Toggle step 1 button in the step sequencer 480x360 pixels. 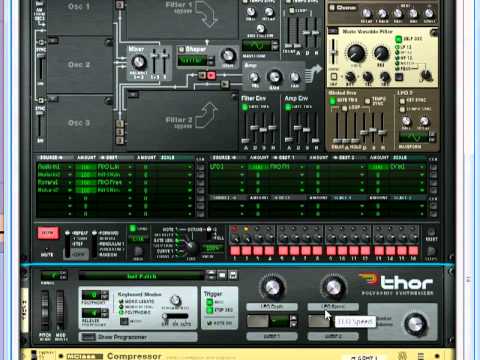tap(235, 251)
